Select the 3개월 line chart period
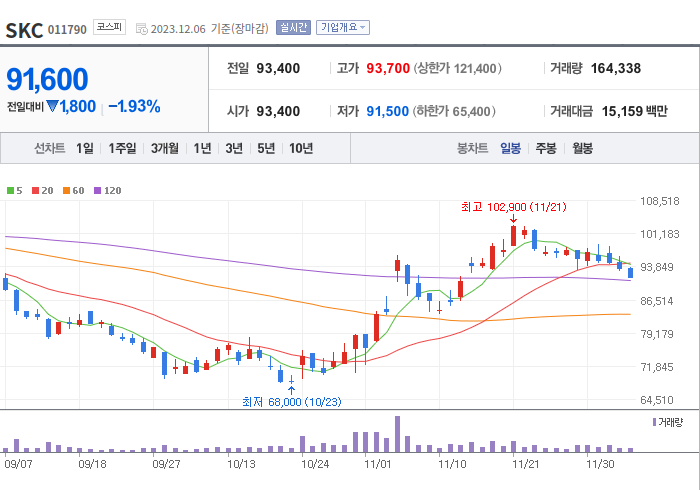The image size is (700, 490). point(165,148)
